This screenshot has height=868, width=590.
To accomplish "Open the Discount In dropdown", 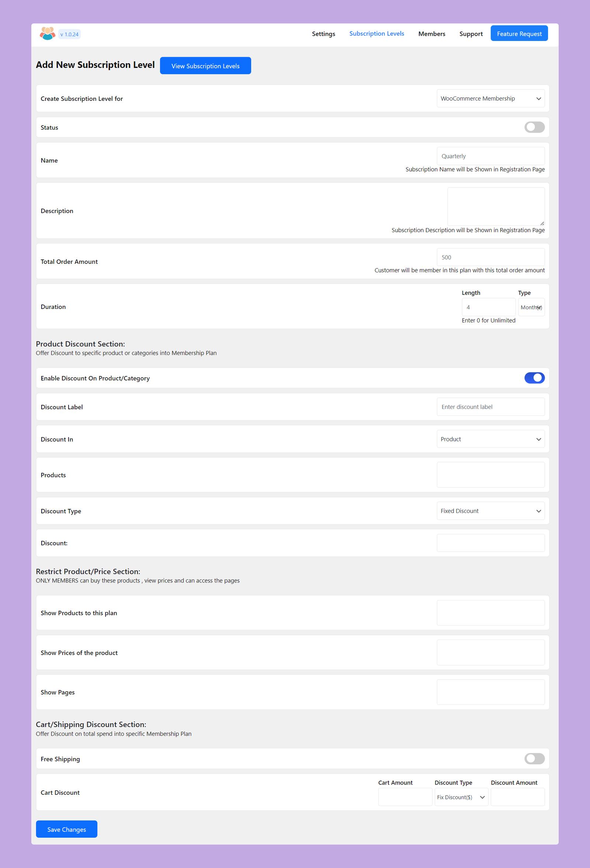I will coord(491,439).
